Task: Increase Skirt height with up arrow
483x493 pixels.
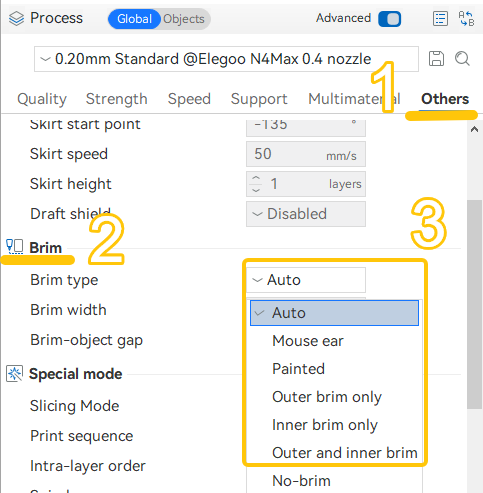Action: [256, 178]
